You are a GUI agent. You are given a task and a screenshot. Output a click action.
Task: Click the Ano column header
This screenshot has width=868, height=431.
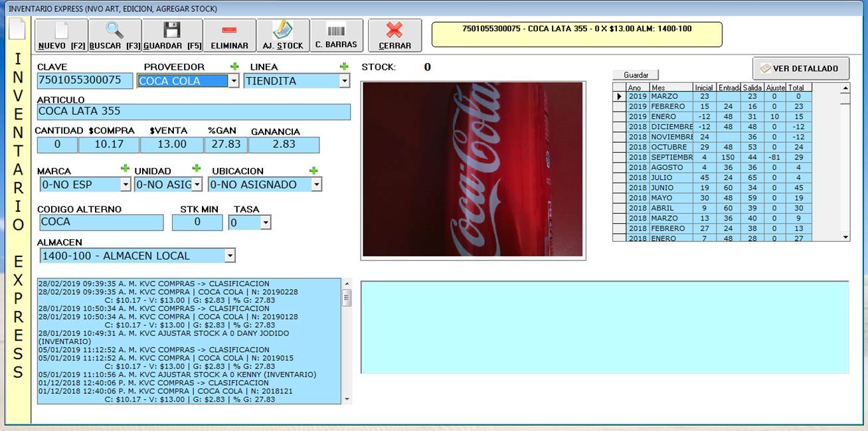coord(638,88)
